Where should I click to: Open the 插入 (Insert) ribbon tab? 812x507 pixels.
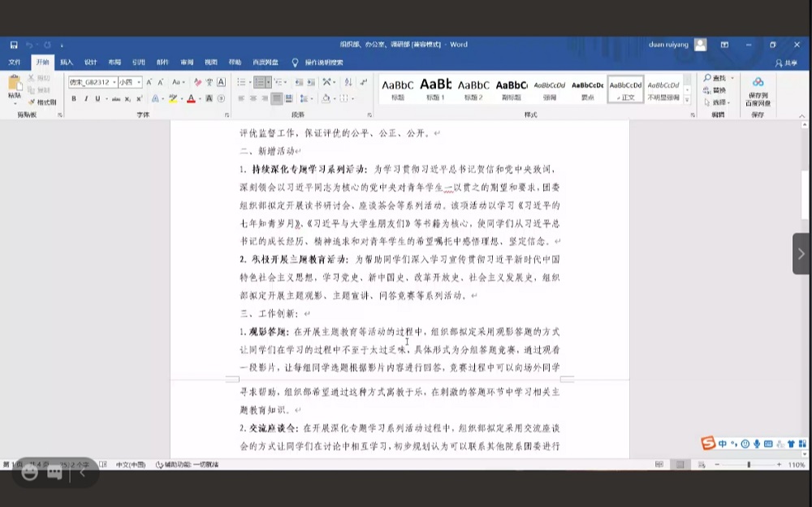click(x=67, y=62)
